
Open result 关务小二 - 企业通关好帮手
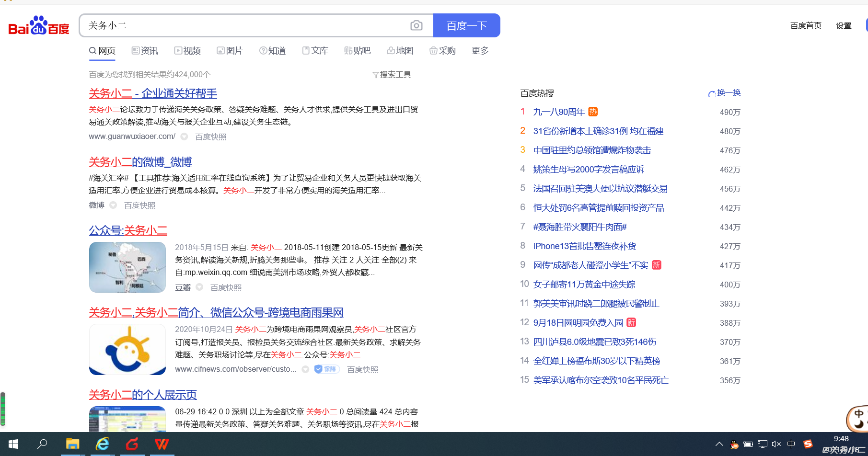point(153,93)
